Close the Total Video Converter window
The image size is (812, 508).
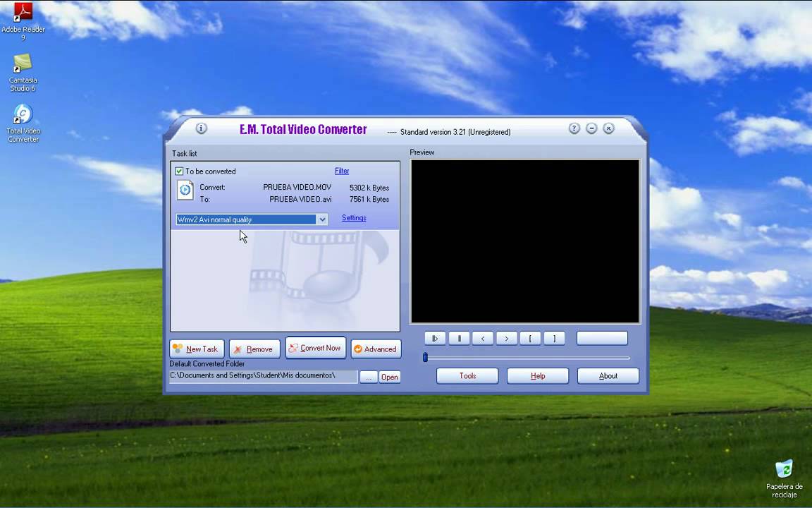pyautogui.click(x=609, y=128)
